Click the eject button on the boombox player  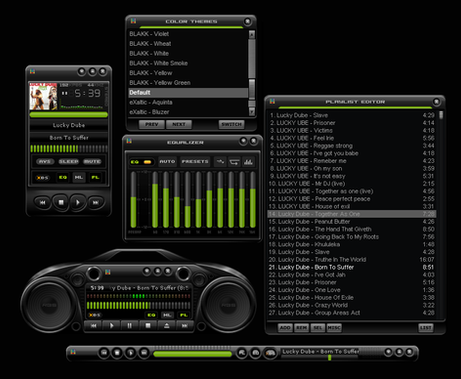pos(166,326)
